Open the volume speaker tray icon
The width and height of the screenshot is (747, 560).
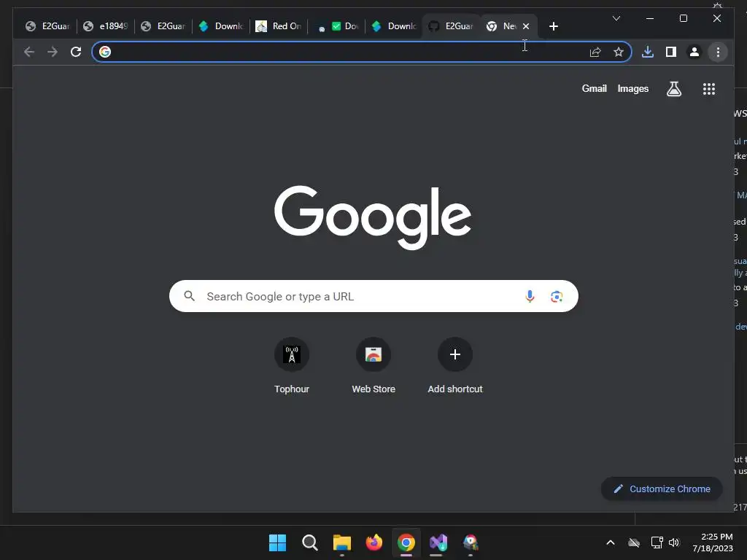pos(674,542)
